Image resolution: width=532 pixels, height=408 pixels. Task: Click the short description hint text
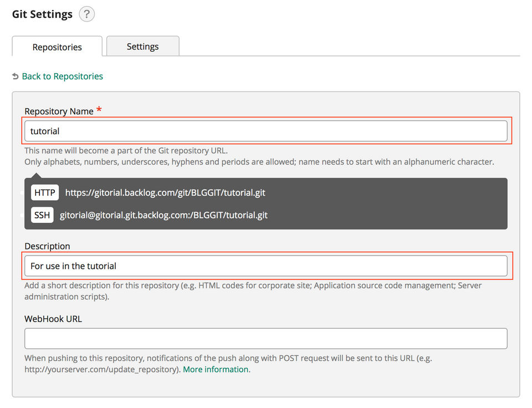(253, 286)
